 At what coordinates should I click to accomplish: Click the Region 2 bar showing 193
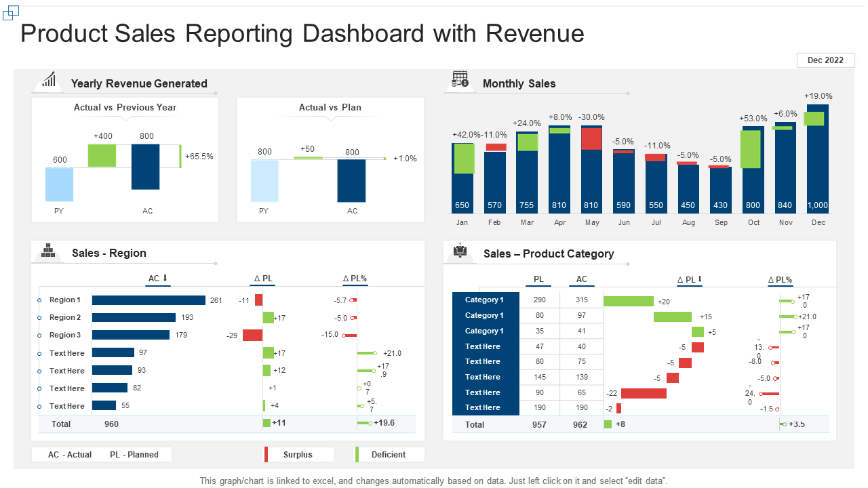coord(134,317)
